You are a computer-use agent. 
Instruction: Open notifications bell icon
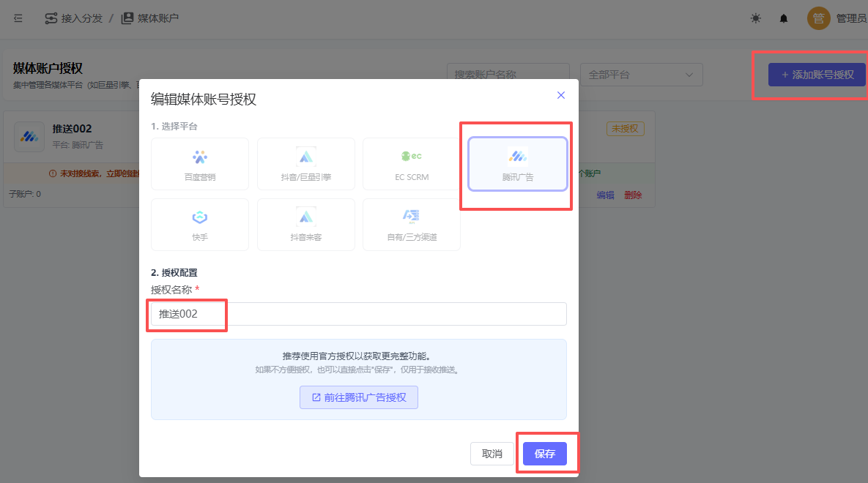pyautogui.click(x=784, y=18)
